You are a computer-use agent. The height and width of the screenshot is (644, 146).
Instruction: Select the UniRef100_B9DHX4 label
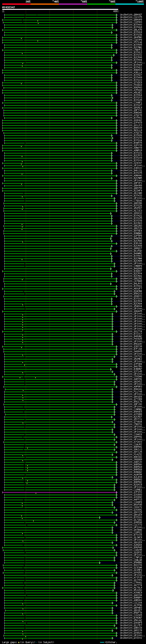click(131, 70)
